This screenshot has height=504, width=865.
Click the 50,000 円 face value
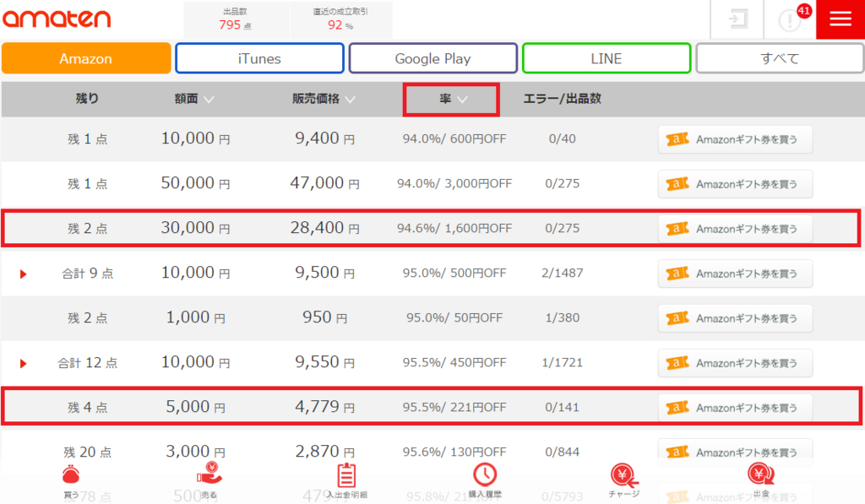tap(195, 183)
